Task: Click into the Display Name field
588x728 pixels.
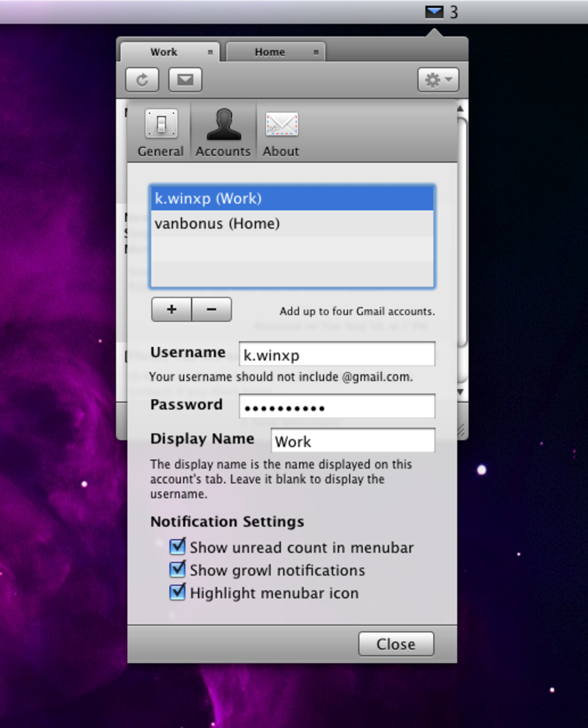Action: coord(352,441)
